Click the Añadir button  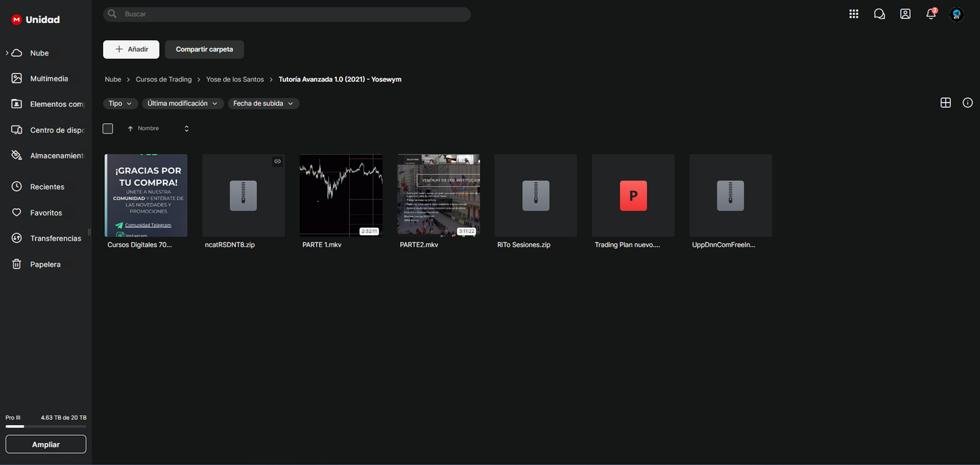[131, 49]
